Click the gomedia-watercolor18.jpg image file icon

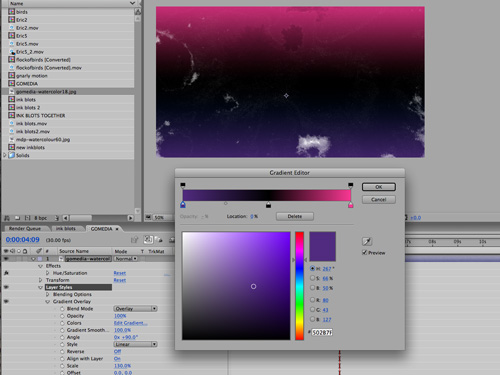pos(12,91)
